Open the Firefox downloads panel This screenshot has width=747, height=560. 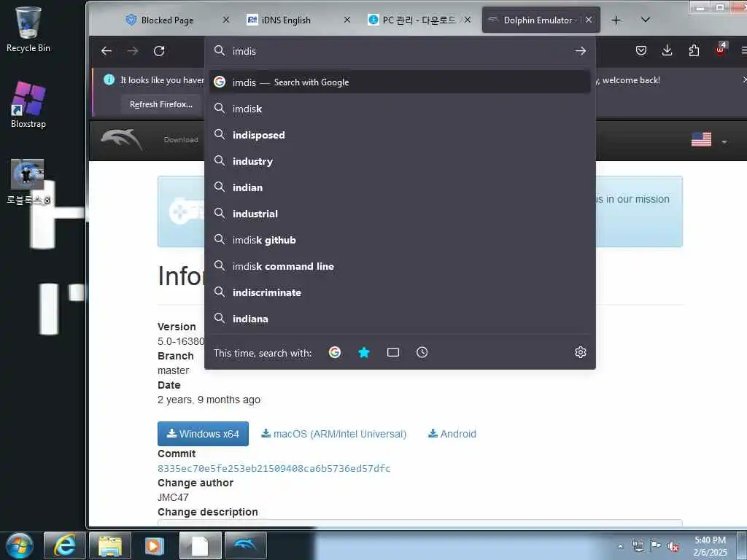667,50
